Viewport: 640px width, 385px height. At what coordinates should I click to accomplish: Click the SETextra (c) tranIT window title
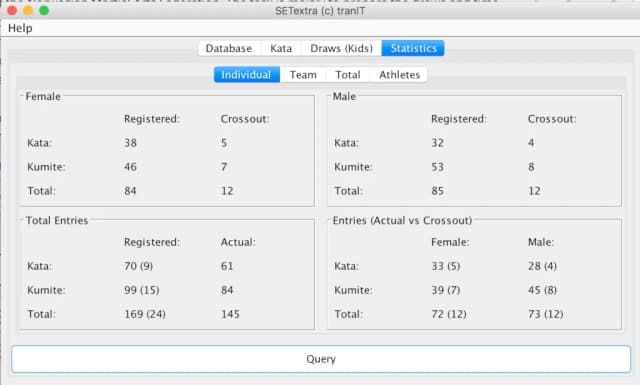click(320, 11)
